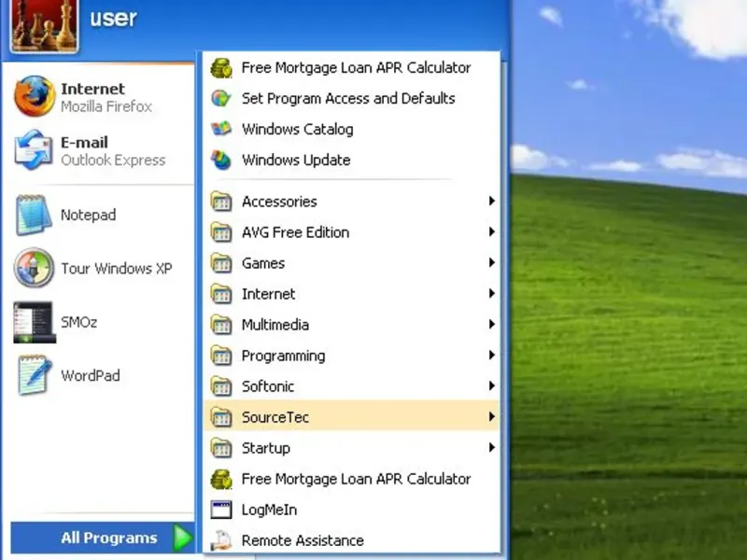Screen dimensions: 747x560
Task: Open Free Mortgage Loan APR Calculator above Set Program Access
Action: 352,67
